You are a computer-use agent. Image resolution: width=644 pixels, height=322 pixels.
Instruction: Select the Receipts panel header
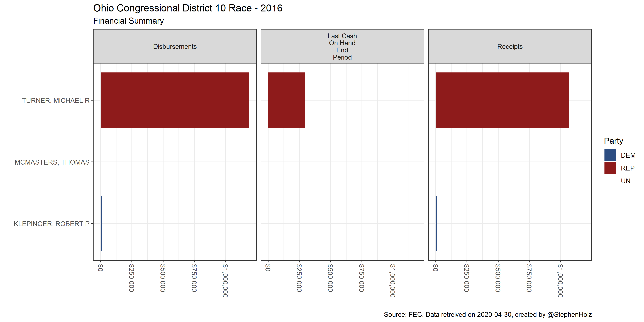[510, 47]
